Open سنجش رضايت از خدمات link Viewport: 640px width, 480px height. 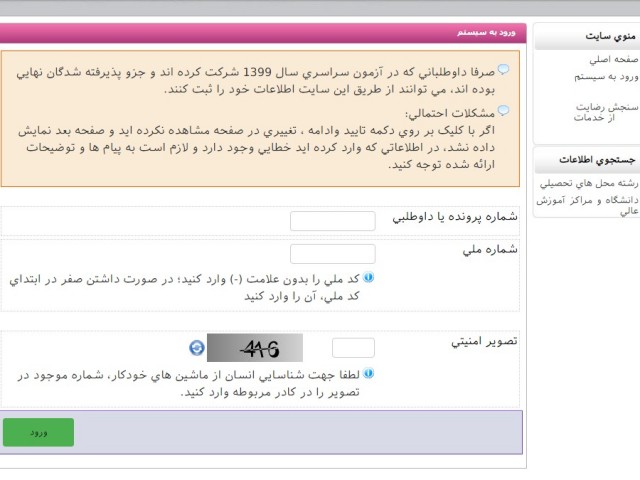pyautogui.click(x=606, y=111)
